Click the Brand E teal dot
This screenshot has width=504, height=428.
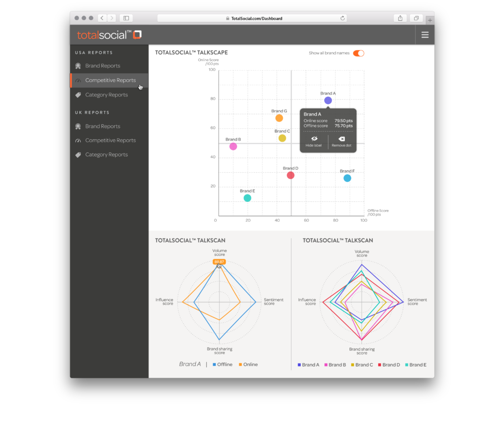point(247,198)
